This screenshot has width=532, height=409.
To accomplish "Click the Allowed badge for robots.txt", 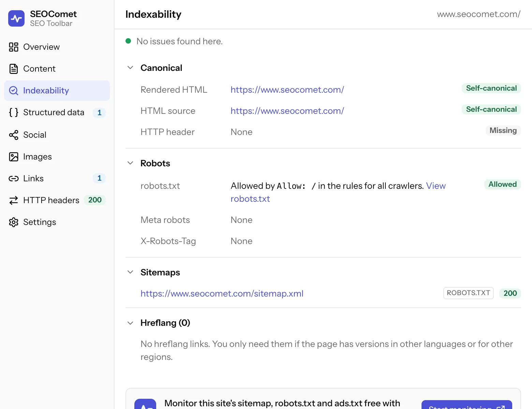I will pyautogui.click(x=502, y=184).
